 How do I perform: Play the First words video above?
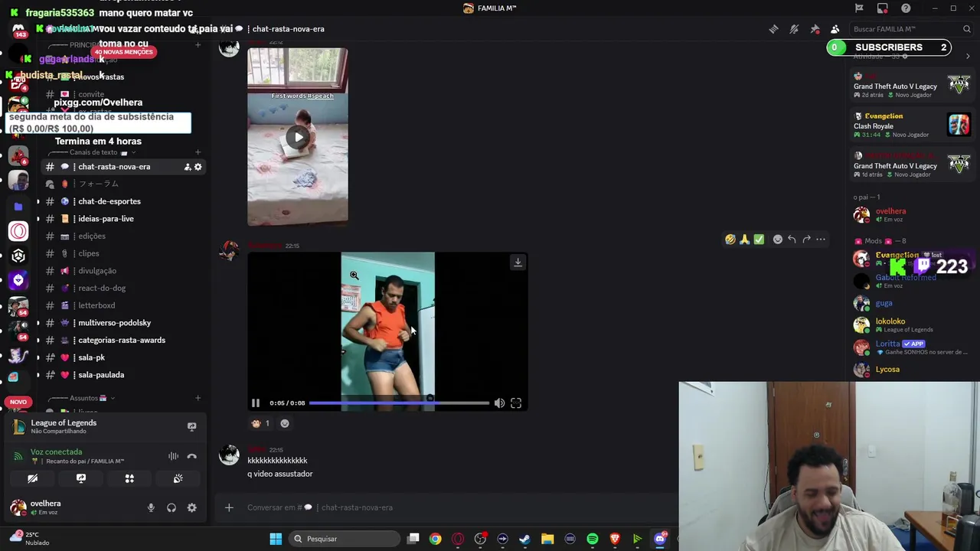tap(298, 137)
